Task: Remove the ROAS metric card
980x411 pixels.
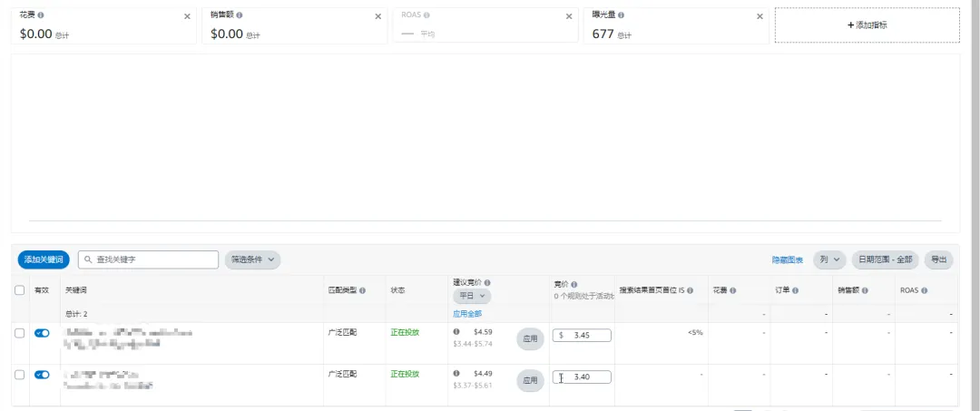Action: [568, 17]
